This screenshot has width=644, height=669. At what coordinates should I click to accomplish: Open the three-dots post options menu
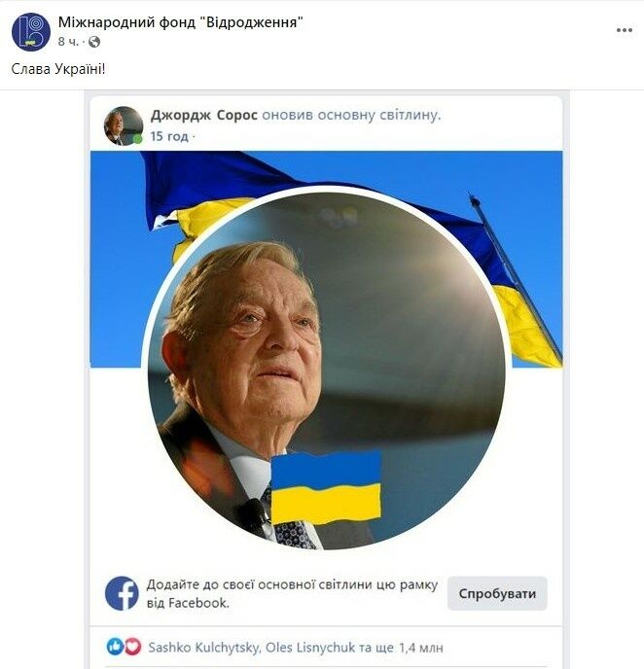point(624,30)
